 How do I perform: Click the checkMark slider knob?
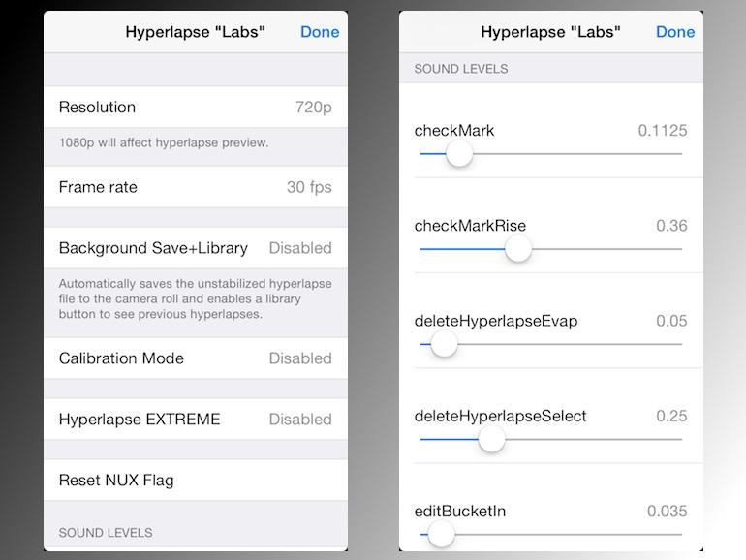point(459,153)
